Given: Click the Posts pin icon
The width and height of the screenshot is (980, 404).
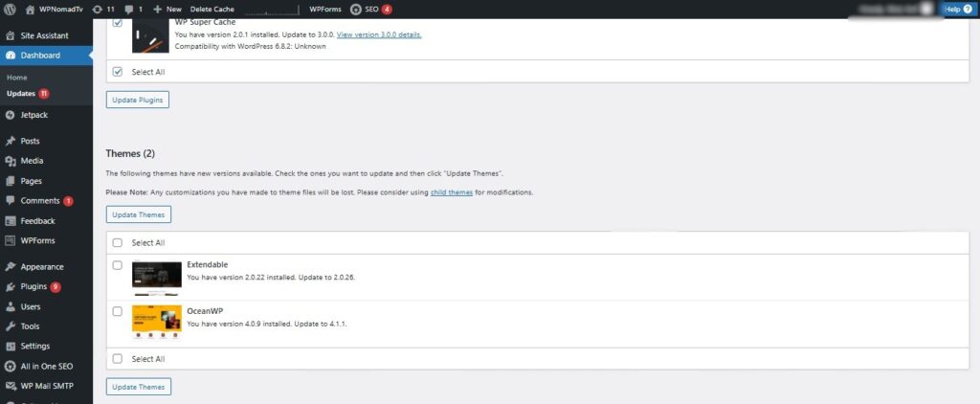Looking at the screenshot, I should tap(10, 142).
